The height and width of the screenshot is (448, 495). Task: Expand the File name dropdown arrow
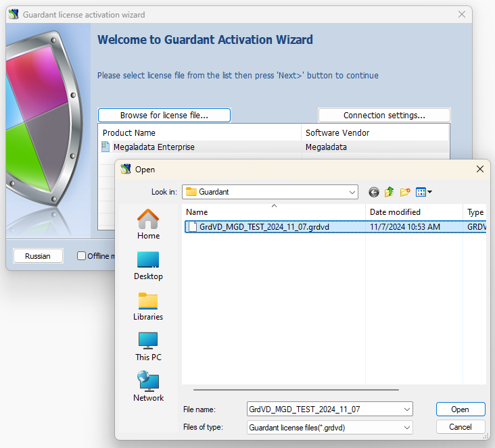[x=407, y=409]
